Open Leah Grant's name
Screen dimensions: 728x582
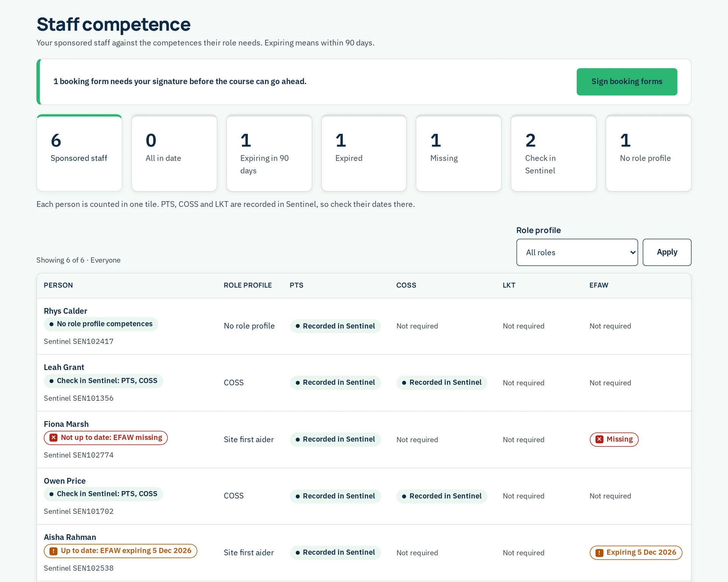pyautogui.click(x=64, y=368)
